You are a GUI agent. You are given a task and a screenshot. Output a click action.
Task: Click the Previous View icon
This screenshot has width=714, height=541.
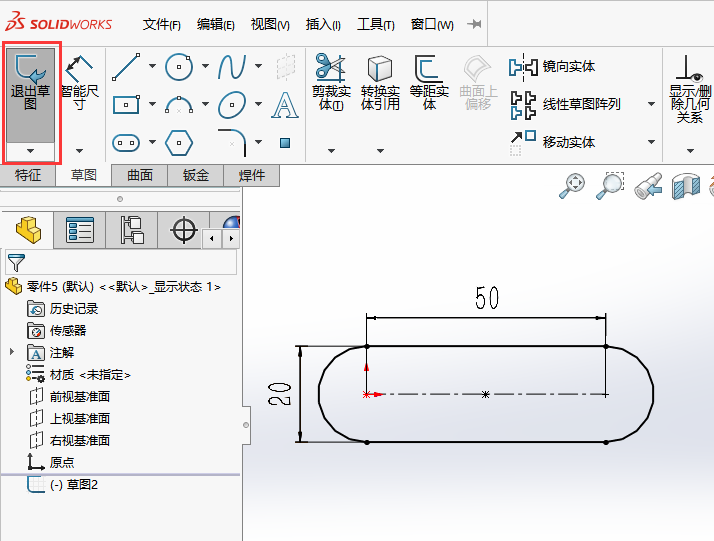648,186
